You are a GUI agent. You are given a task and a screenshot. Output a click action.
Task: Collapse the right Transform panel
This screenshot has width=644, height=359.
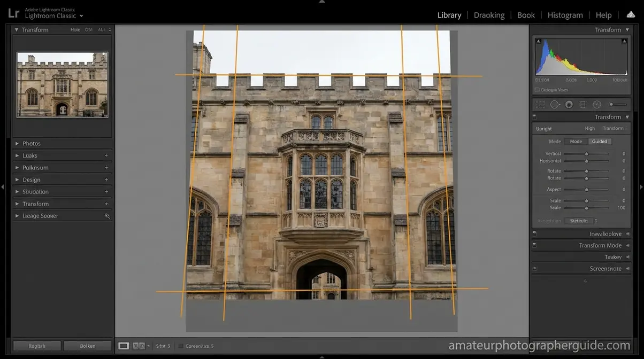click(x=627, y=116)
